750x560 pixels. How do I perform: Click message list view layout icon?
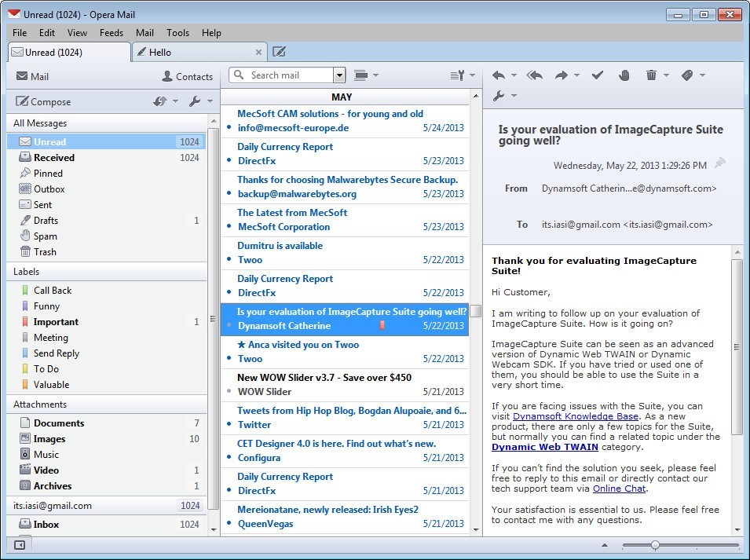coord(360,75)
